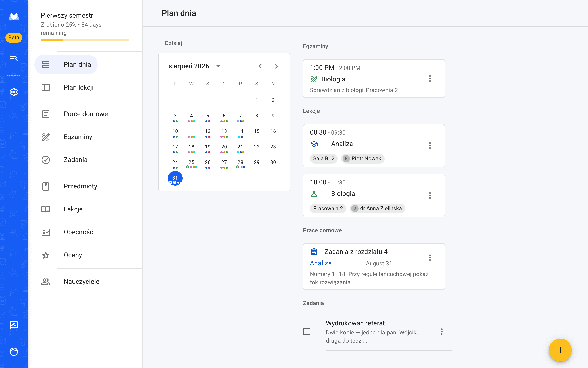The height and width of the screenshot is (368, 588).
Task: Open Plan dnia in sidebar
Action: [x=66, y=64]
